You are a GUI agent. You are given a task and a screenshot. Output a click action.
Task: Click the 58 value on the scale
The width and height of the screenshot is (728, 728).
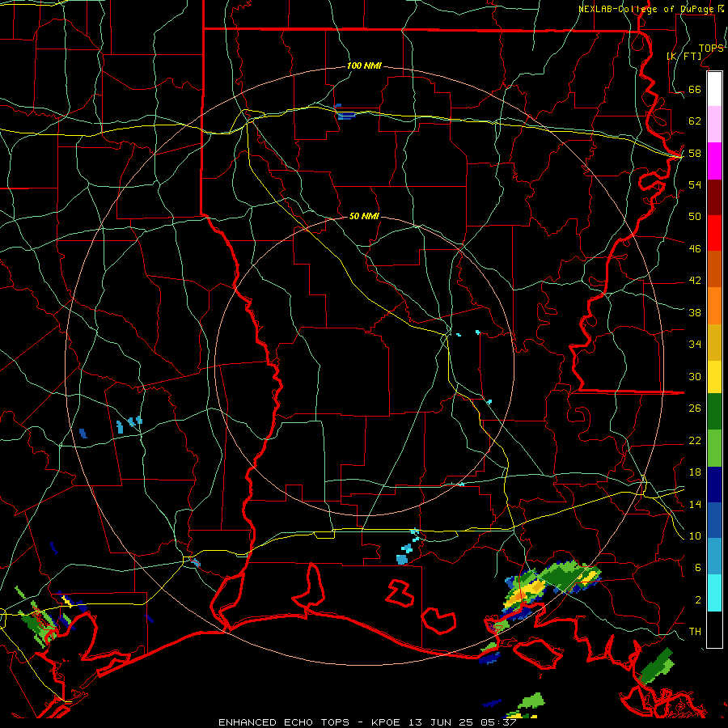pos(695,153)
